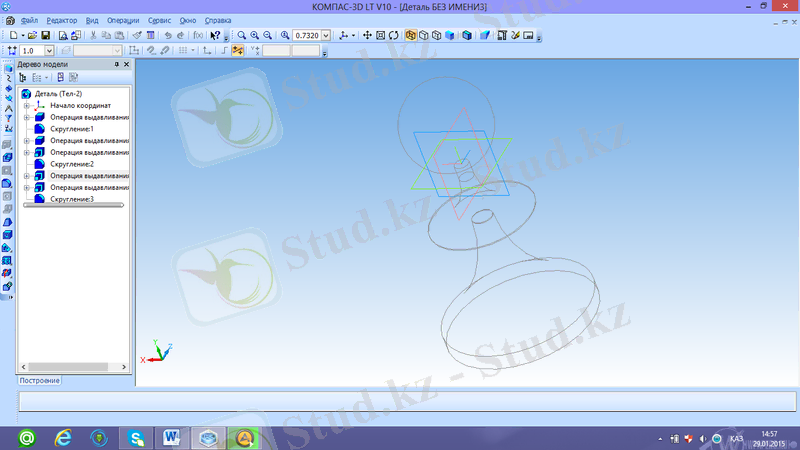Open the Операции menu
The height and width of the screenshot is (450, 800).
(x=122, y=20)
